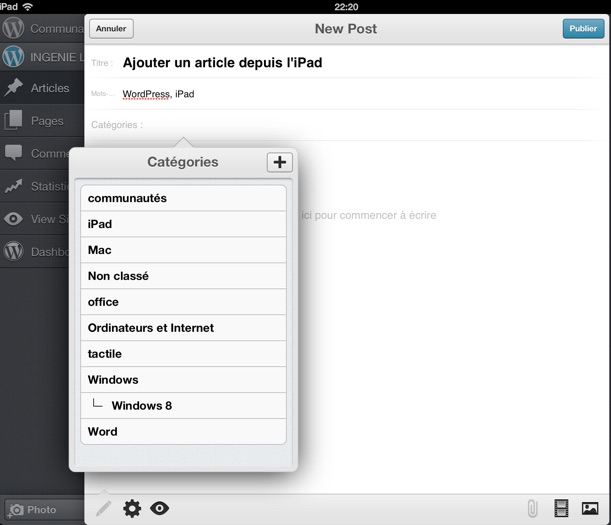
Task: Add video with film strip icon
Action: click(561, 509)
